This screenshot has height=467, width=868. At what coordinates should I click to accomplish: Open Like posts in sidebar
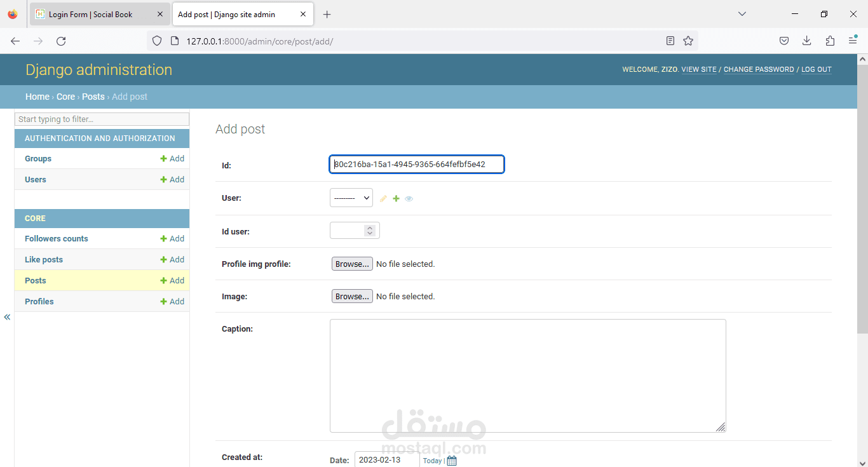click(44, 260)
